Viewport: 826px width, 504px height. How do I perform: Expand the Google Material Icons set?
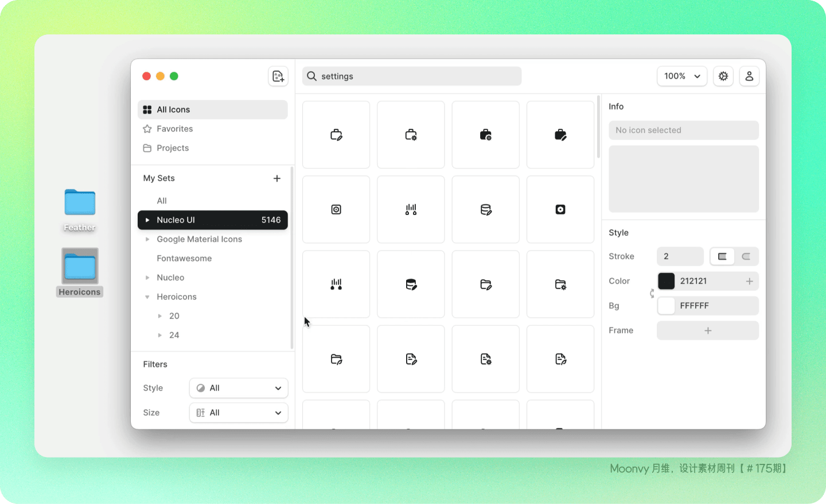[x=147, y=239]
